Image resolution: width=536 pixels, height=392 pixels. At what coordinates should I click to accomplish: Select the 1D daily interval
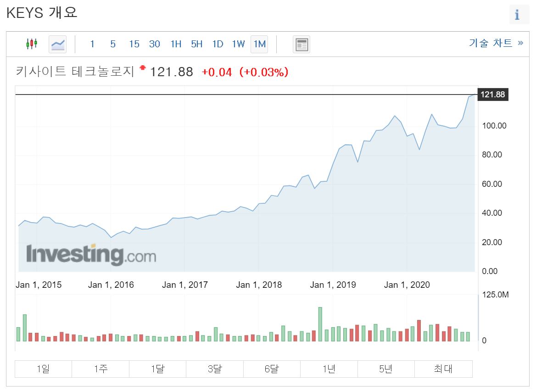coord(218,44)
